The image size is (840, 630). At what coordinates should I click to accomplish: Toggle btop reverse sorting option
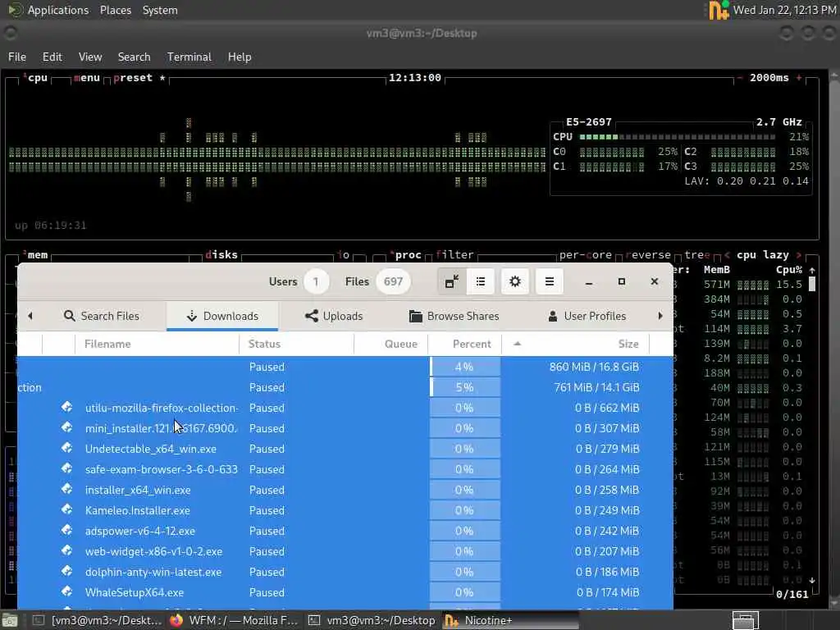click(648, 255)
